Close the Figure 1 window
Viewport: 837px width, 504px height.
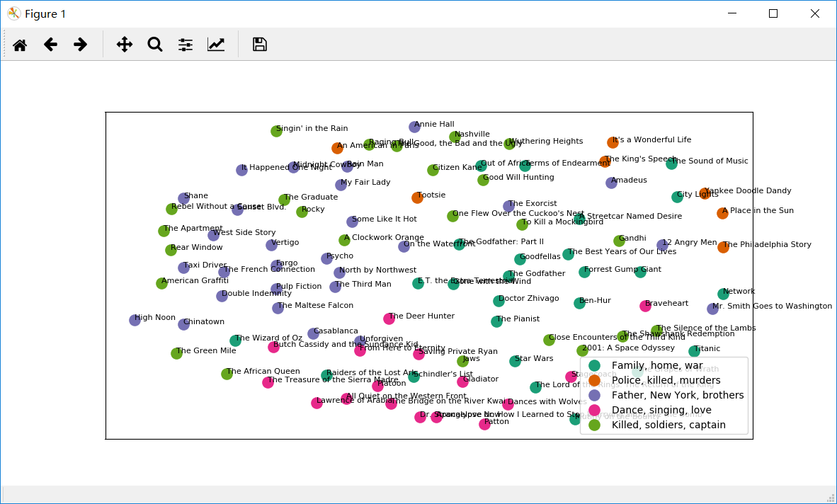click(x=814, y=13)
